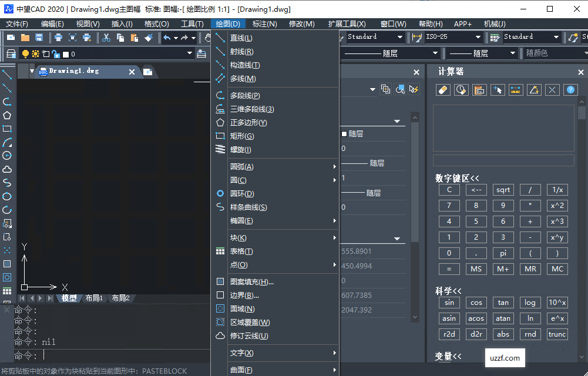Image resolution: width=588 pixels, height=376 pixels.
Task: Click the calculator get coordinates icon
Action: (498, 90)
